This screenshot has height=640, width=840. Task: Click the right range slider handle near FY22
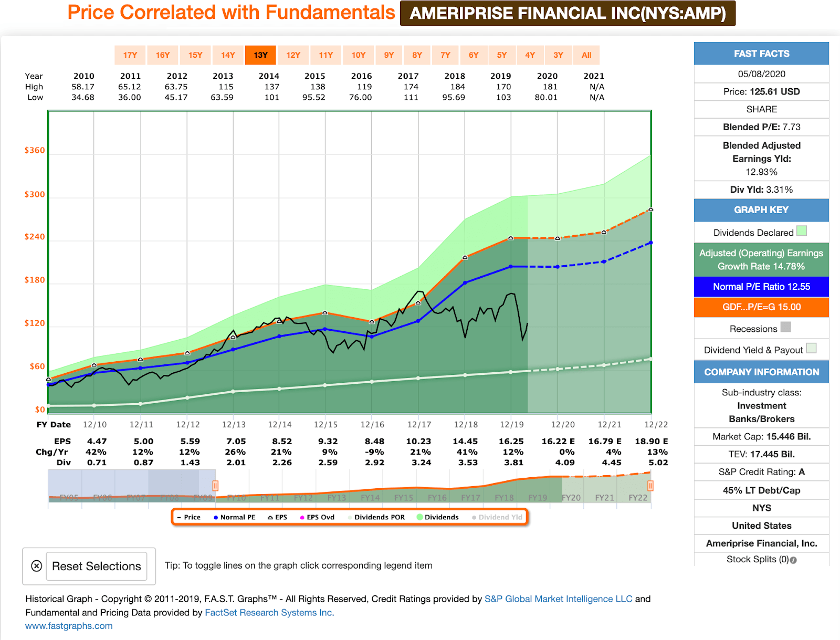click(x=650, y=486)
